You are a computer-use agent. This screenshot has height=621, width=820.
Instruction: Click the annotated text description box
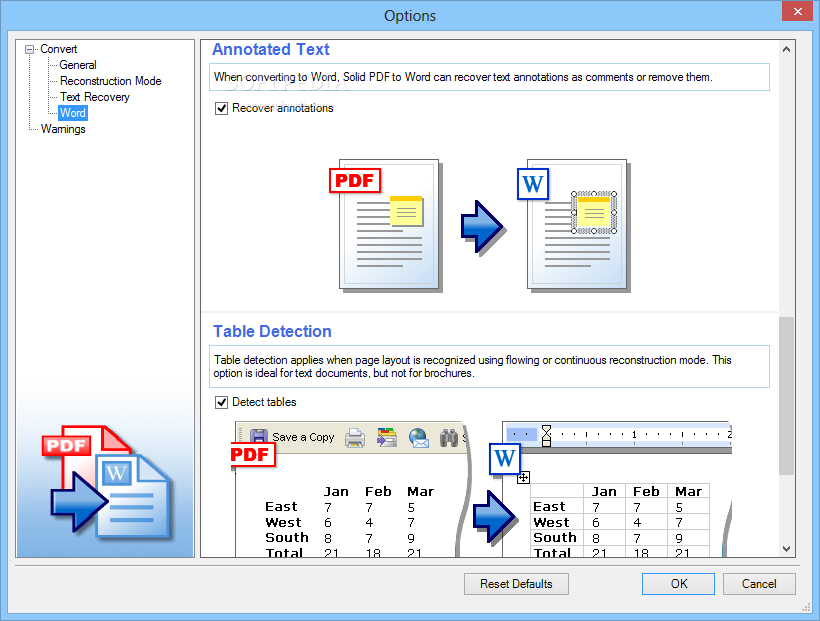489,77
